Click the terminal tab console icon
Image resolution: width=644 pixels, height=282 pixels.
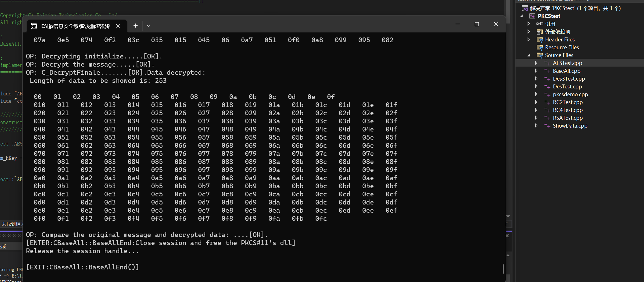coord(34,26)
